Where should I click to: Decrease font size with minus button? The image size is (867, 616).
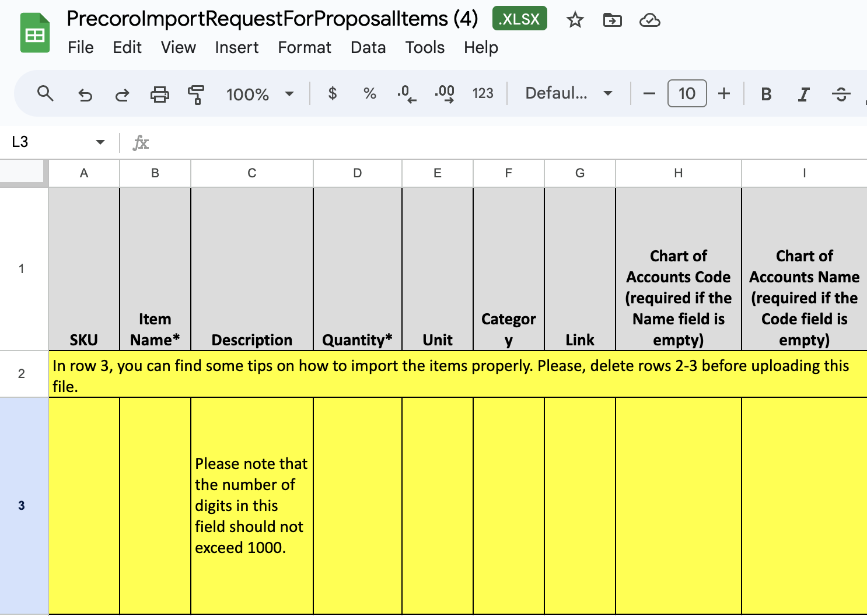coord(649,93)
